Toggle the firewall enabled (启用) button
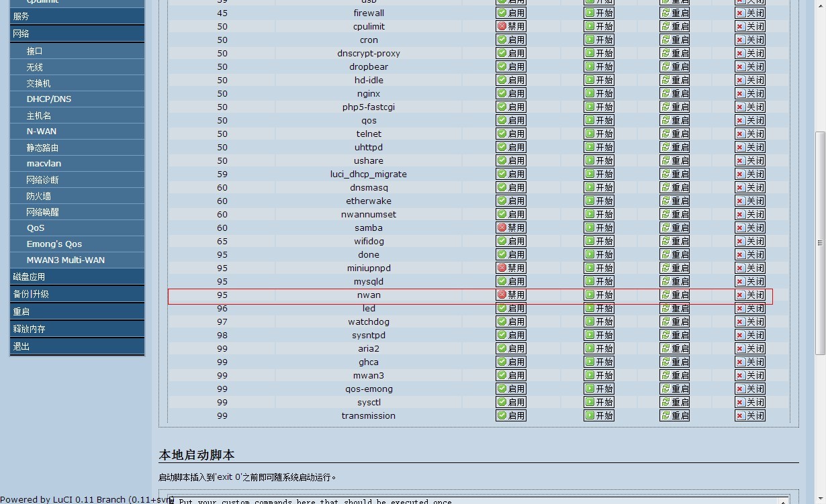The image size is (826, 504). click(511, 13)
